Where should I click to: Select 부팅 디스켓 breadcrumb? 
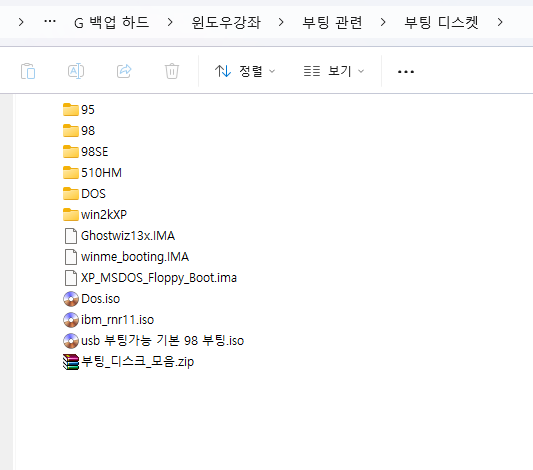[441, 22]
